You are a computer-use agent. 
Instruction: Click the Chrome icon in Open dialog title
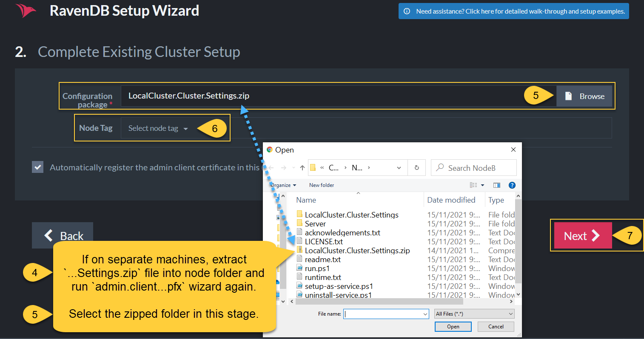[x=269, y=150]
